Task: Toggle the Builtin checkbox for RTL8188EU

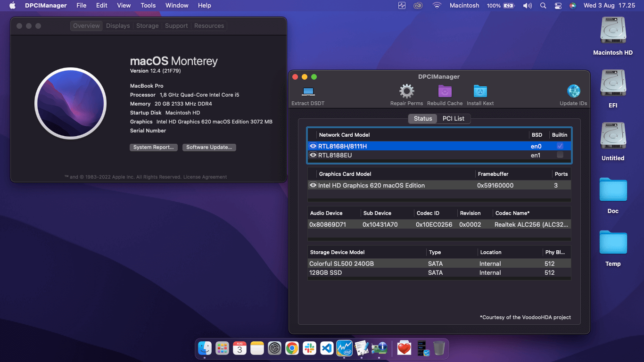Action: (x=560, y=155)
